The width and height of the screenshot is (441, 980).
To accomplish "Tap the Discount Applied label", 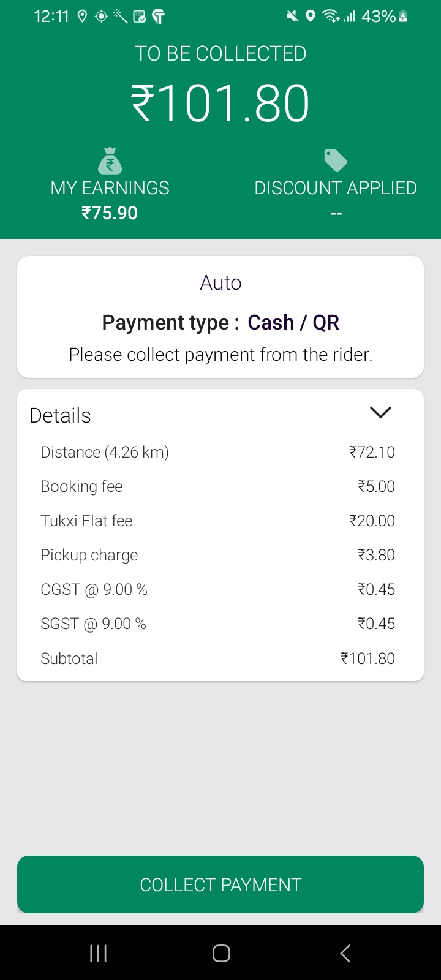I will (x=336, y=188).
